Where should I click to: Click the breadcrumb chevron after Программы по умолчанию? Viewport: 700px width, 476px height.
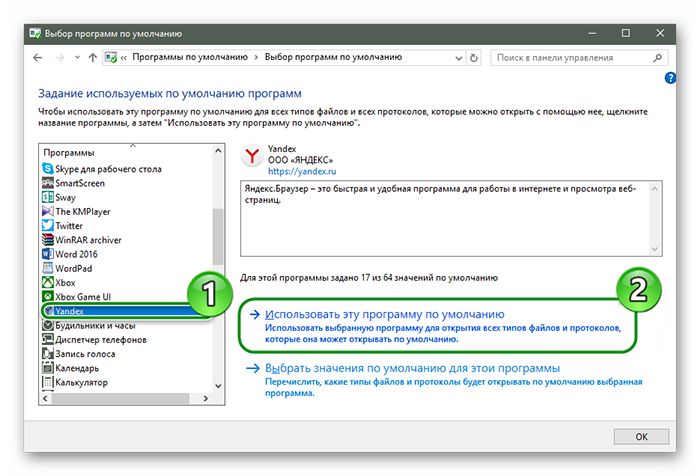(256, 57)
